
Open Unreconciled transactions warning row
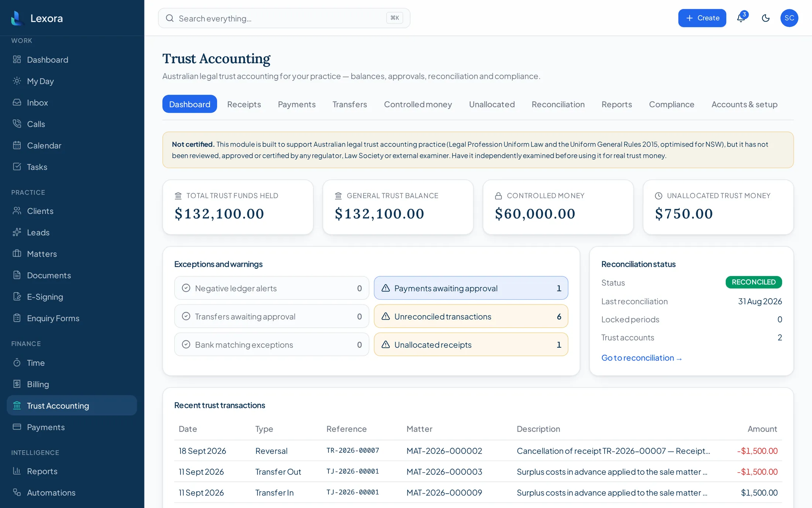pos(471,316)
